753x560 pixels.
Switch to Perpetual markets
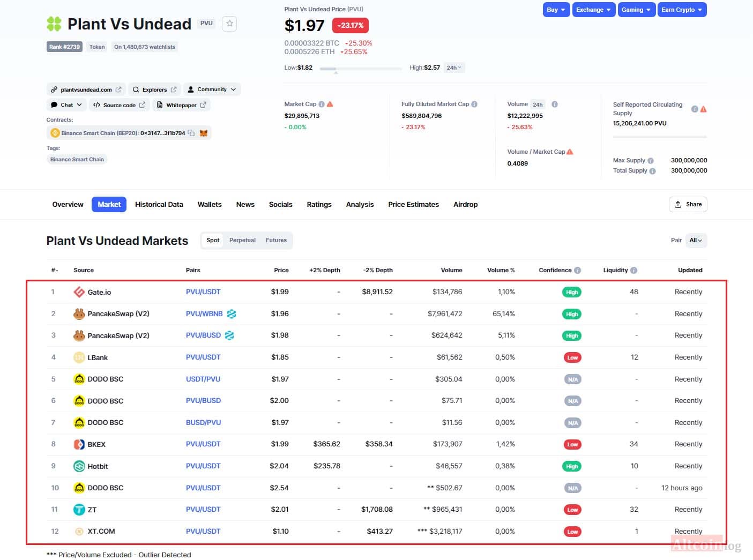(242, 240)
